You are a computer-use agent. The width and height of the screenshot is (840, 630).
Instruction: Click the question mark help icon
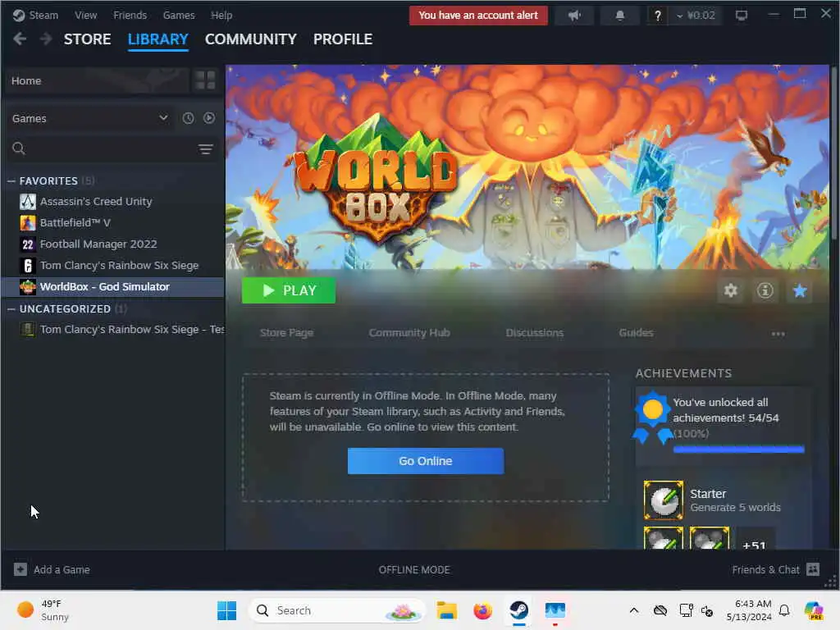[x=657, y=16]
